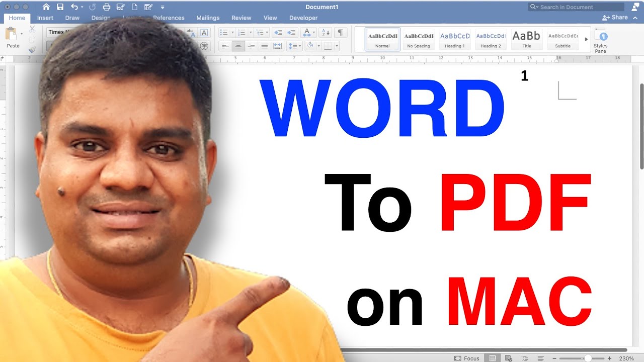Image resolution: width=644 pixels, height=362 pixels.
Task: Click the text direction A icon
Action: pos(306,32)
